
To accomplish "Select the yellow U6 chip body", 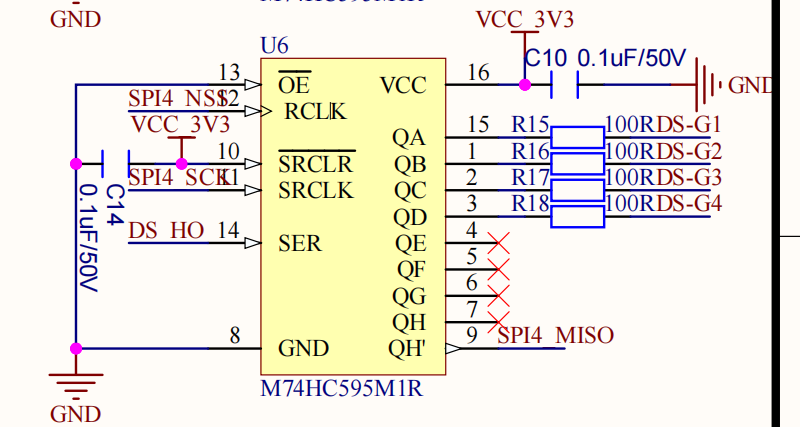I will pyautogui.click(x=353, y=217).
